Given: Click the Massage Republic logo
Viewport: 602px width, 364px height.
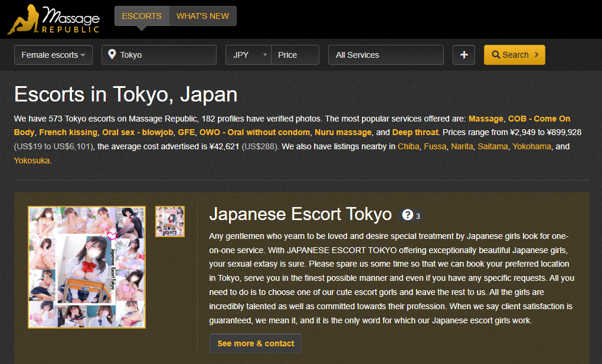Looking at the screenshot, I should point(53,19).
